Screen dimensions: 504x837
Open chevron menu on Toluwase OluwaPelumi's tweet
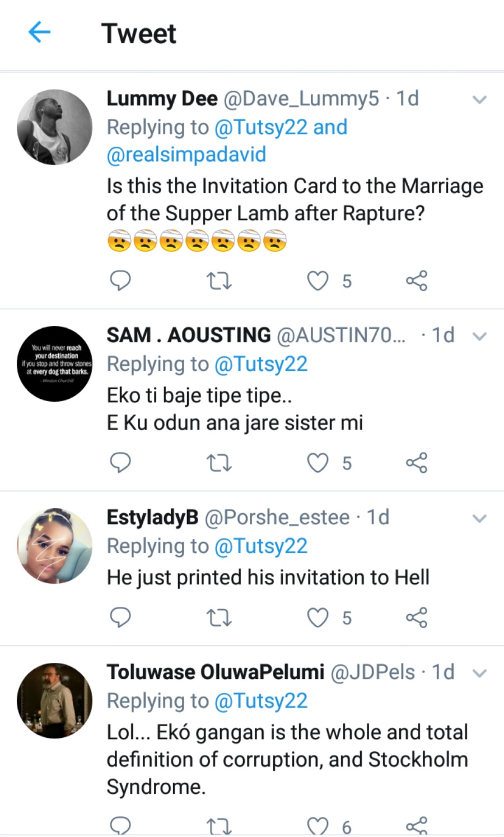[x=479, y=673]
